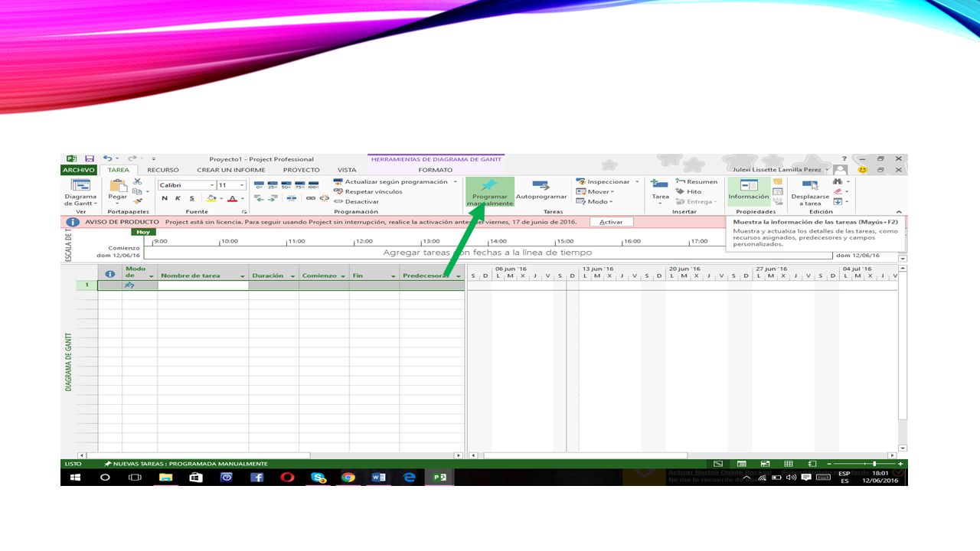Open the Información task properties button
Viewport: 980px width, 551px height.
tap(748, 191)
